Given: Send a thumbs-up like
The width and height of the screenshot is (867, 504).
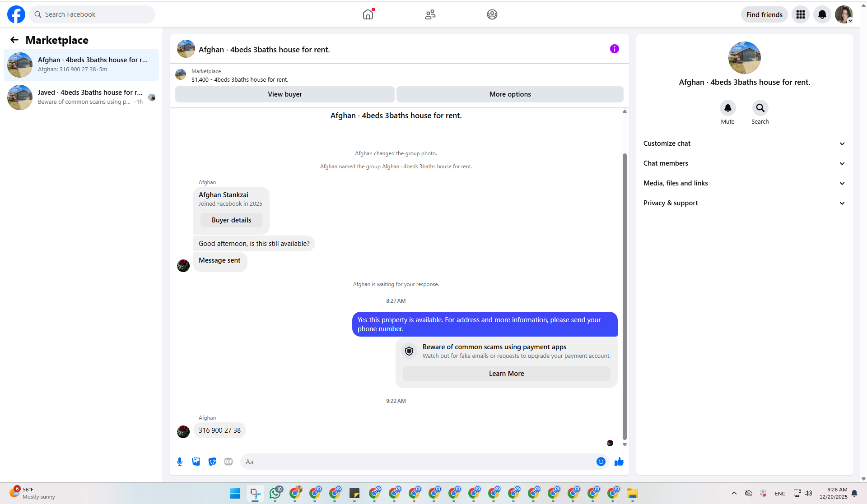Looking at the screenshot, I should pos(619,462).
